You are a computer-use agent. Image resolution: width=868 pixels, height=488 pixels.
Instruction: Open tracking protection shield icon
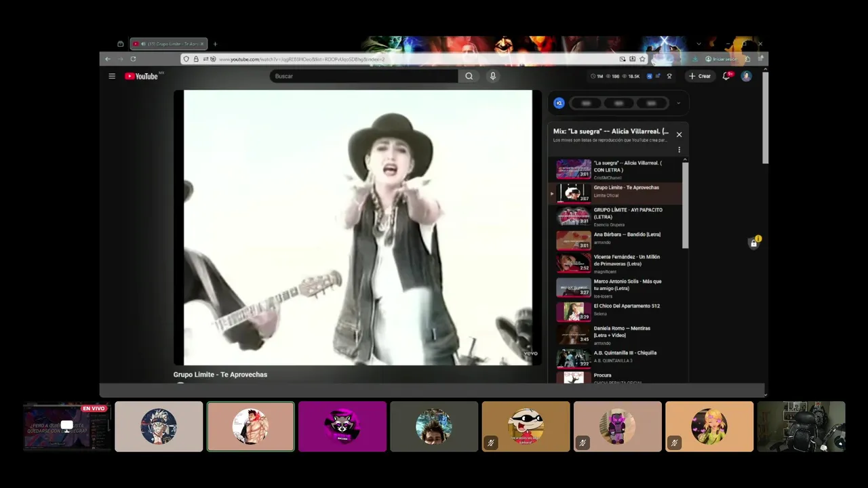[186, 59]
